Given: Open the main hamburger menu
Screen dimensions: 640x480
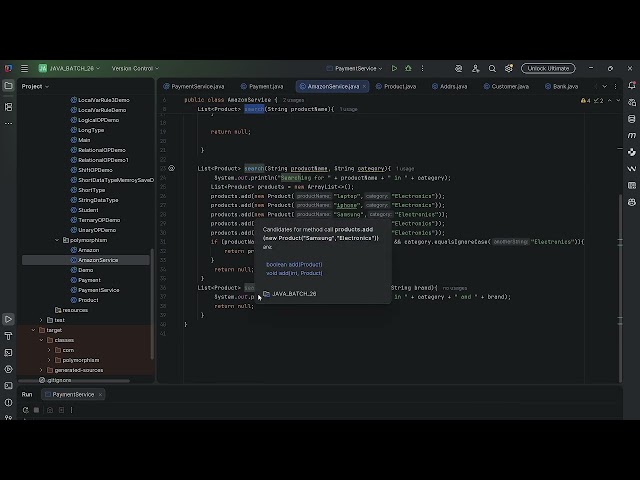Looking at the screenshot, I should pyautogui.click(x=24, y=69).
